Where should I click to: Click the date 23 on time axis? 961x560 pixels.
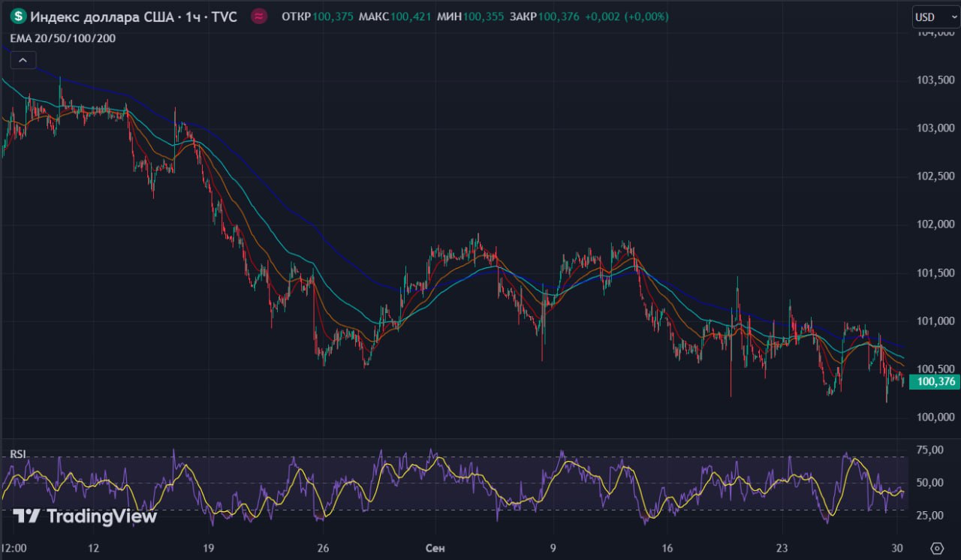pos(782,548)
